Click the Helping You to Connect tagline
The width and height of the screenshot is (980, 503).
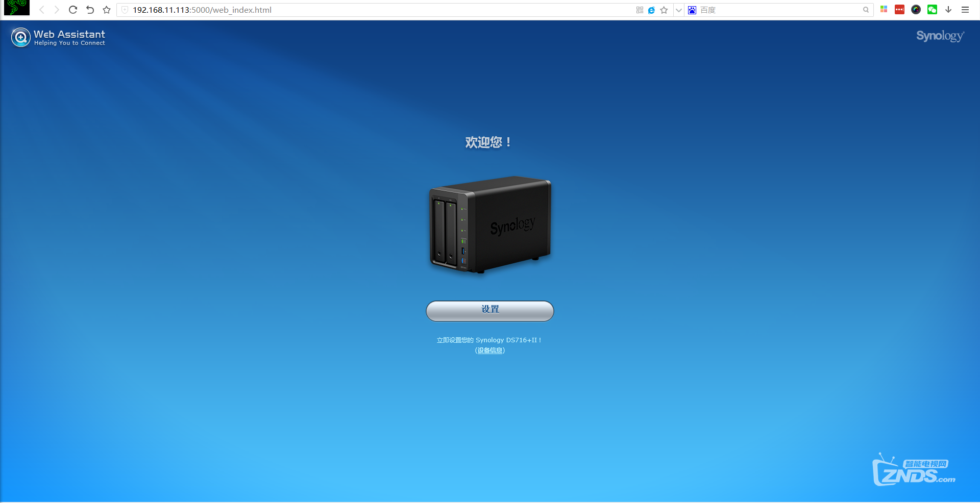click(69, 43)
